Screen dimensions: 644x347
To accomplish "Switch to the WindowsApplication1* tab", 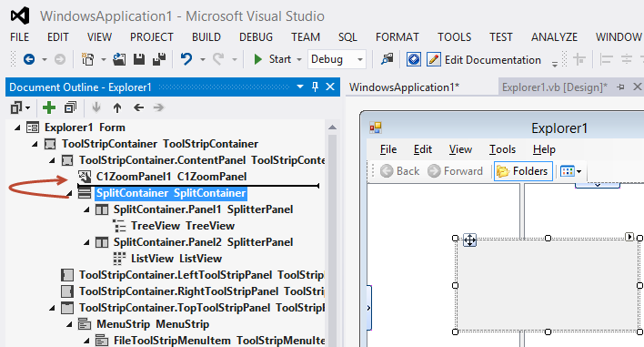I will tap(404, 87).
